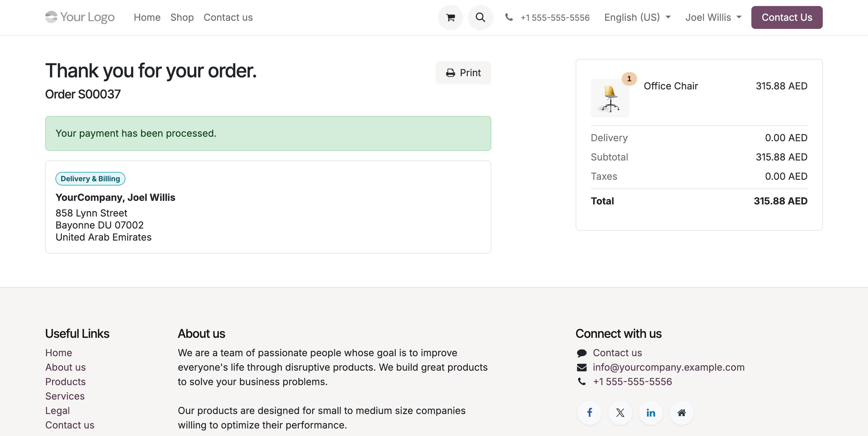The height and width of the screenshot is (436, 868).
Task: Click the Office Chair price 315.88 AED
Action: [782, 86]
